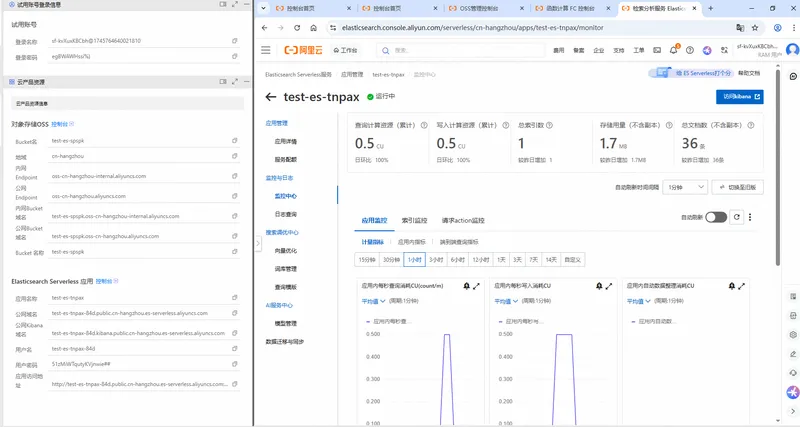800x427 pixels.
Task: Open 日志查询 in the sidebar
Action: pos(286,214)
